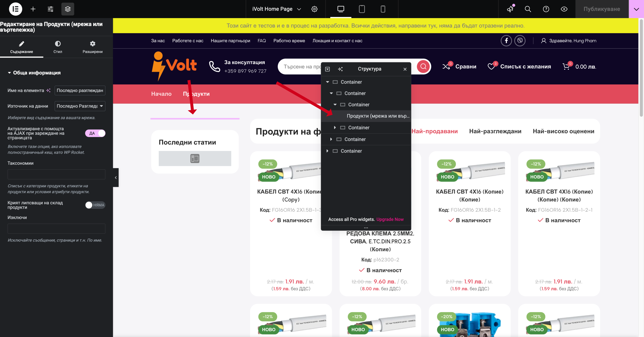Click the Сравни compare link
644x337 pixels.
click(466, 67)
